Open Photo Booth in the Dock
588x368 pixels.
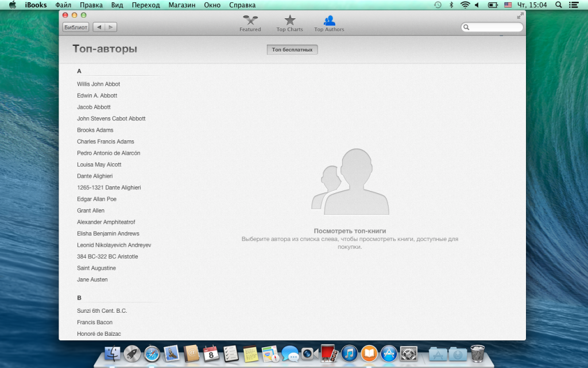click(x=330, y=354)
